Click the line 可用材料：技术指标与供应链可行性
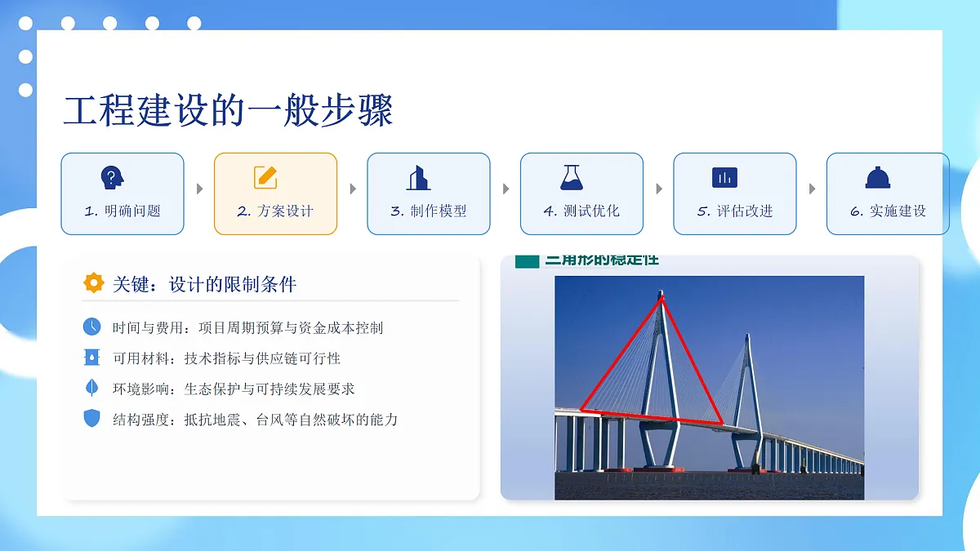980x551 pixels. [x=226, y=358]
